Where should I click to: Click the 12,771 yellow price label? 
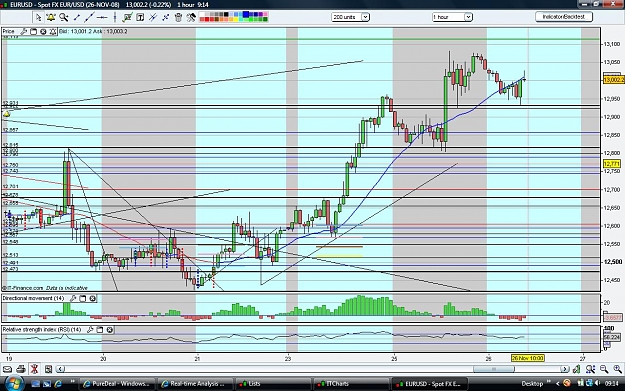(611, 164)
